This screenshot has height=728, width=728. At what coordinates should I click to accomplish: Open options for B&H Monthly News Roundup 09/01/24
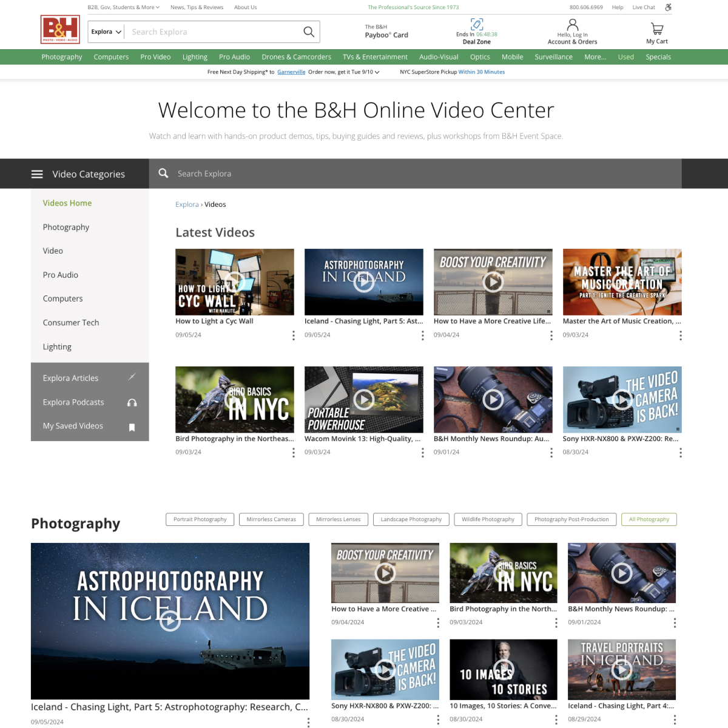(x=551, y=453)
